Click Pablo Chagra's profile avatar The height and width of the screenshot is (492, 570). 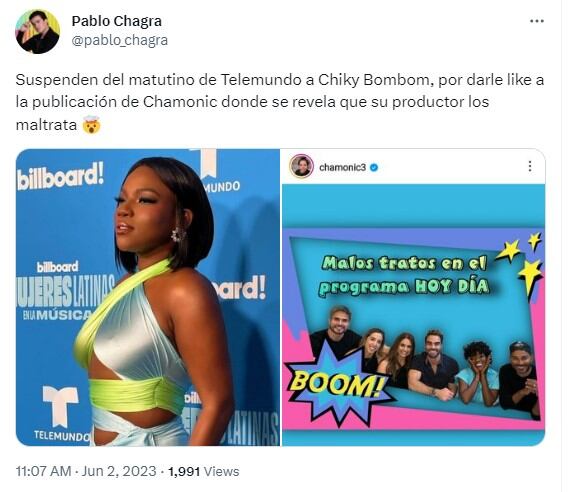(x=37, y=32)
